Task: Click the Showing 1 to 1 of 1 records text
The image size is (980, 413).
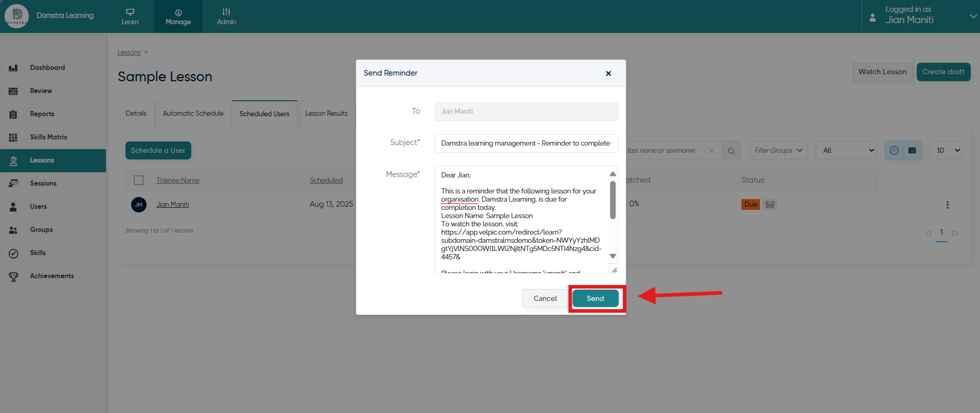Action: click(159, 230)
